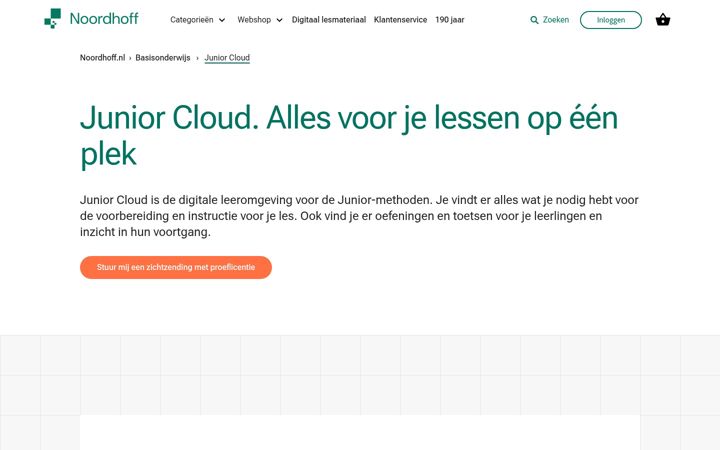Open the Categorieën menu
Image resolution: width=720 pixels, height=450 pixels.
click(x=192, y=20)
